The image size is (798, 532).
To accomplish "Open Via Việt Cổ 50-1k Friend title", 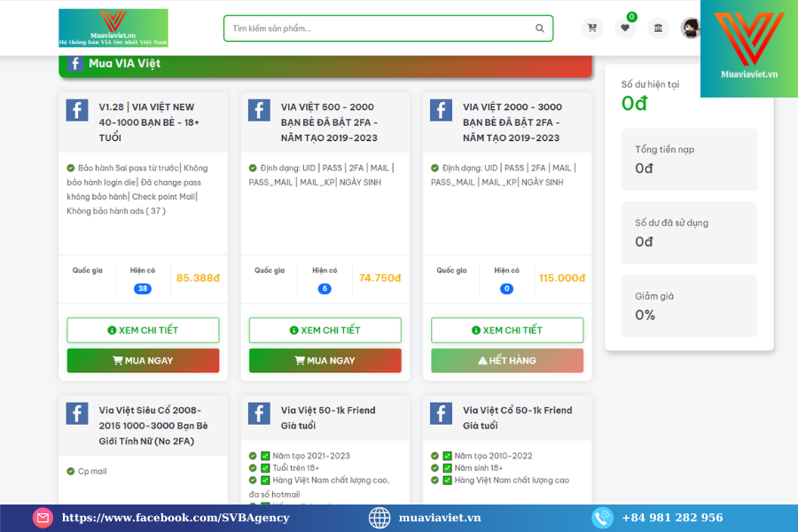I will [x=518, y=418].
